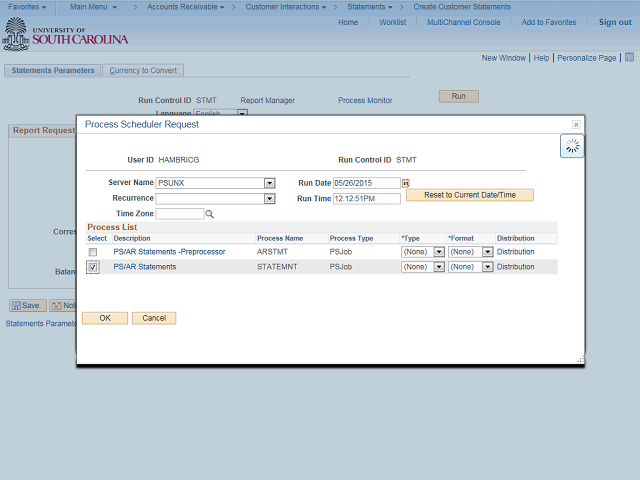Expand the Favorites menu
This screenshot has width=640, height=480.
[x=27, y=7]
